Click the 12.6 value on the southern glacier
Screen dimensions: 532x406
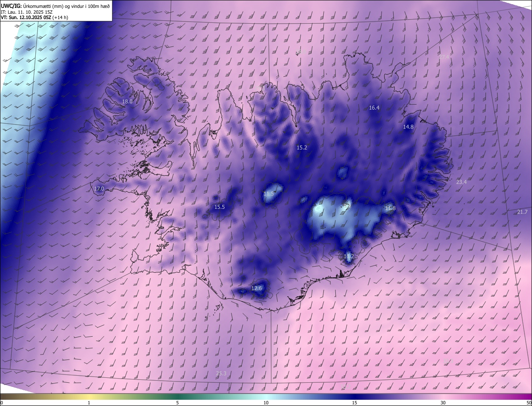(x=257, y=289)
